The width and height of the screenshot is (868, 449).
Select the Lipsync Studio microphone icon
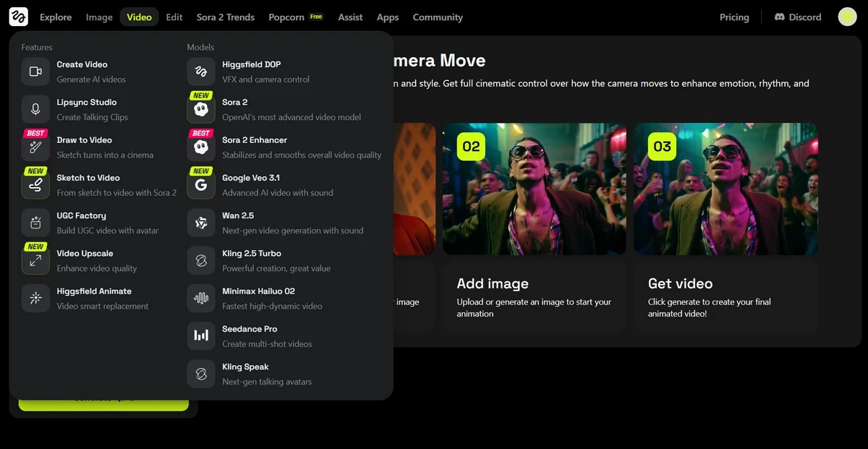35,109
